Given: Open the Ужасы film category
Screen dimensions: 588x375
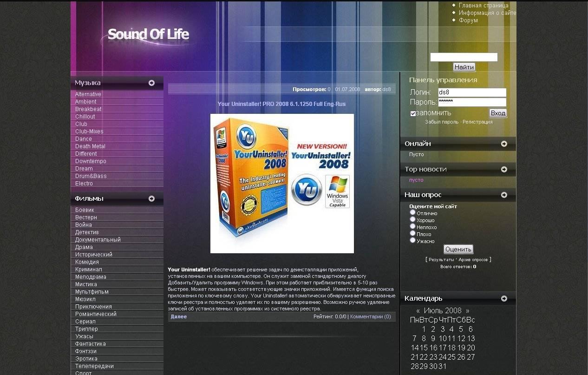Looking at the screenshot, I should click(84, 336).
